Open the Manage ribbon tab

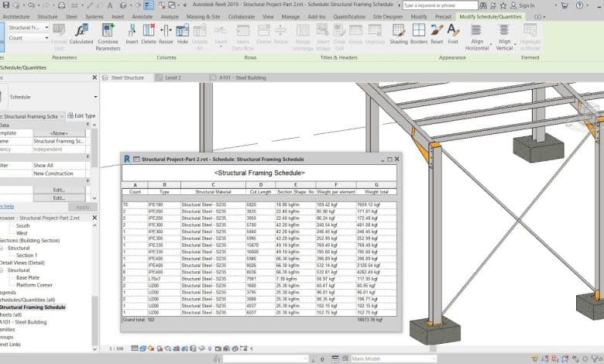[x=290, y=16]
